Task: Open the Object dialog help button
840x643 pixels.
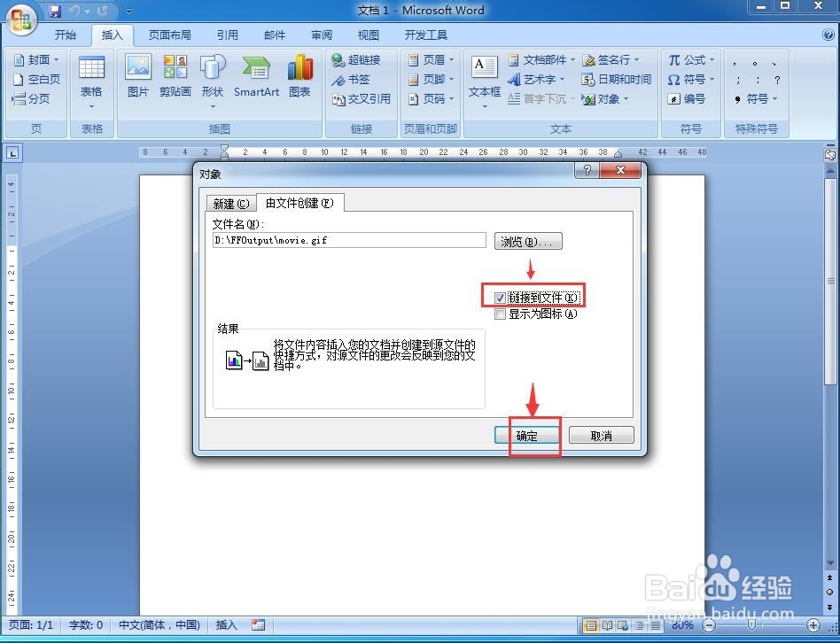Action: 587,170
